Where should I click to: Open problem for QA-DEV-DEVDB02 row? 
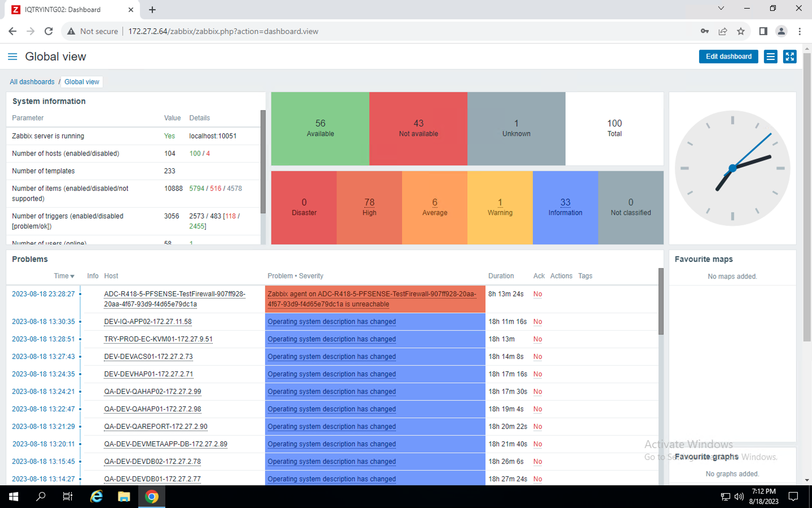pos(332,461)
